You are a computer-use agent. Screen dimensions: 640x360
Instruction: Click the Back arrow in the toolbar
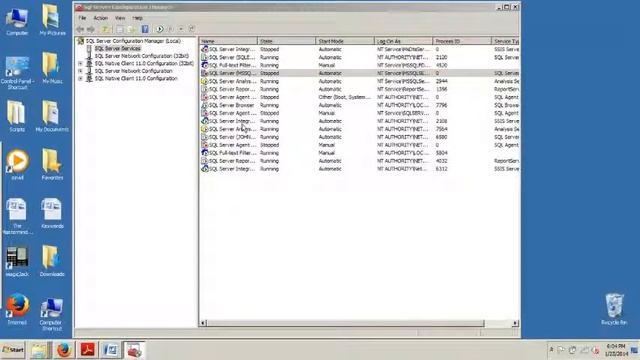coord(80,29)
